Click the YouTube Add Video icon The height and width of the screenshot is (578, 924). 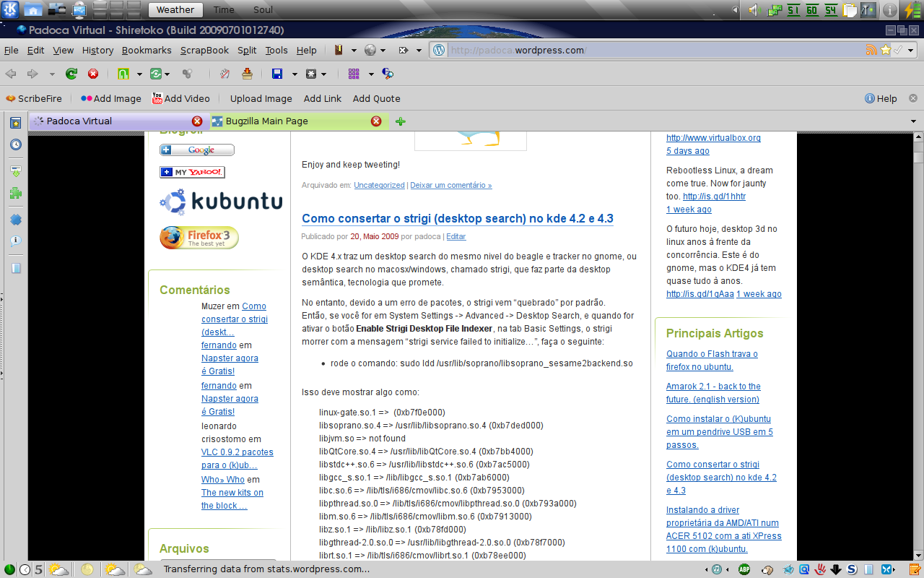tap(157, 98)
